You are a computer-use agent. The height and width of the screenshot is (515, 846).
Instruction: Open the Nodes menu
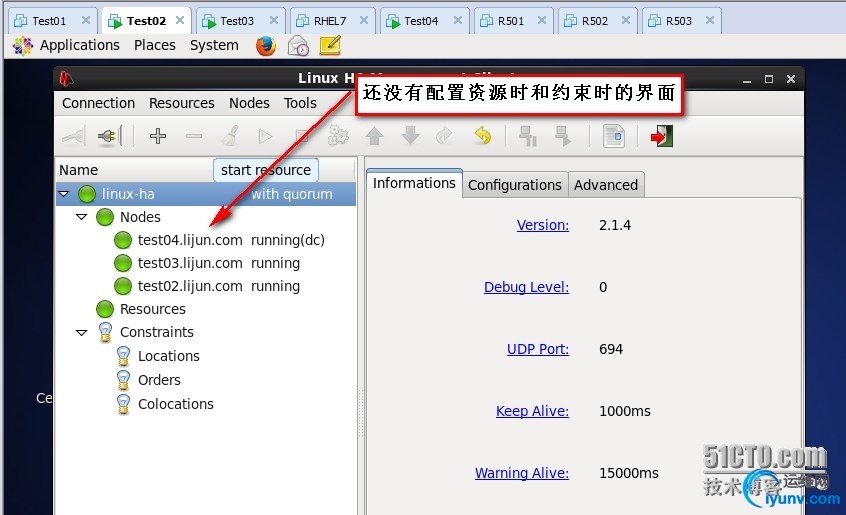tap(249, 103)
